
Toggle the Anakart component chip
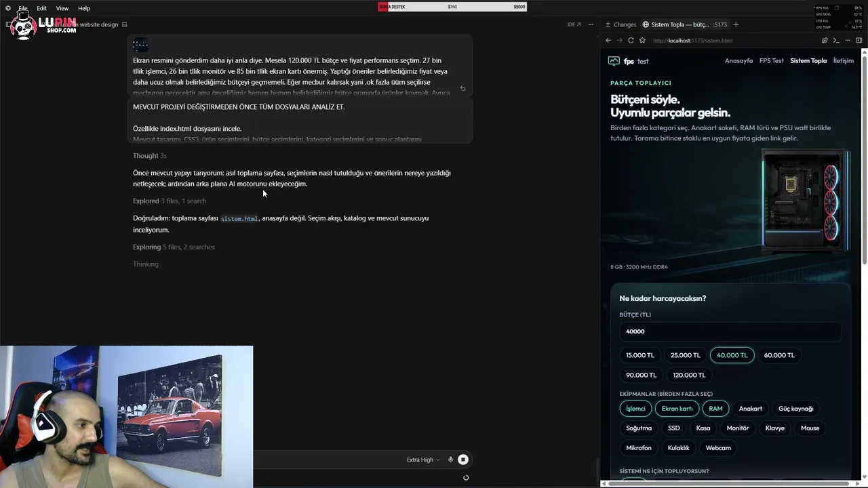(751, 409)
